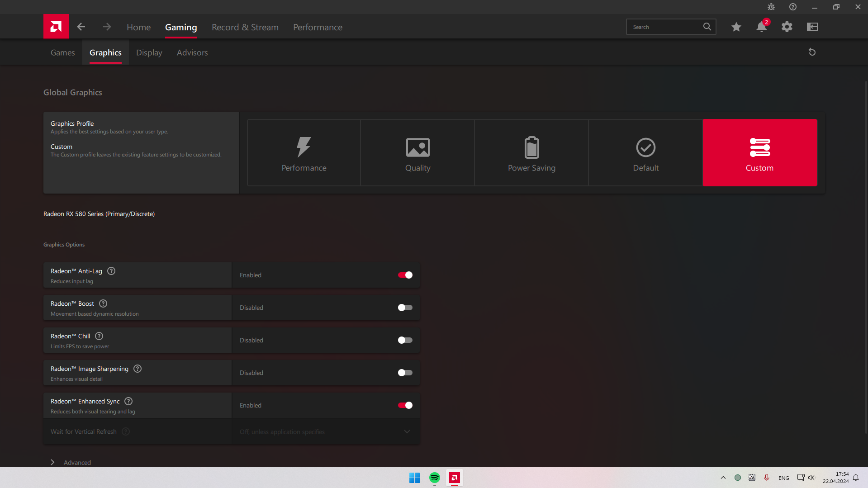868x488 pixels.
Task: Disable the Radeon Enhanced Sync toggle
Action: pos(405,405)
